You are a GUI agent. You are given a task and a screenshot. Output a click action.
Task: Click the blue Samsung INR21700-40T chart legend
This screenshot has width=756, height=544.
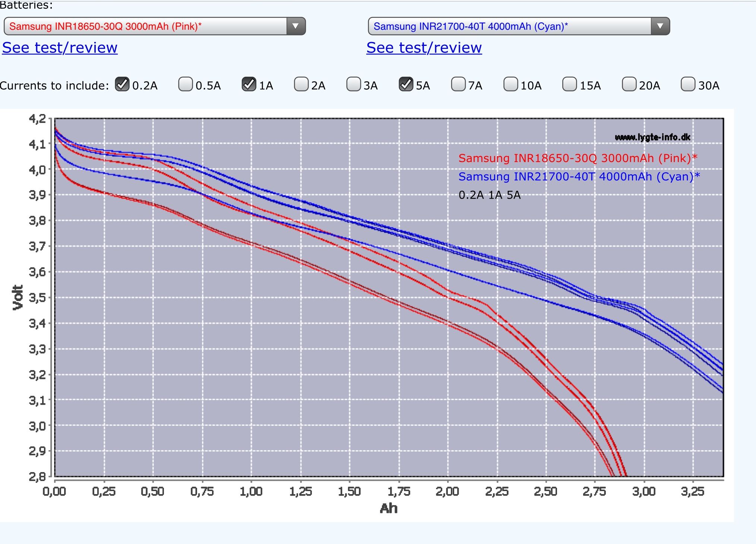point(579,177)
